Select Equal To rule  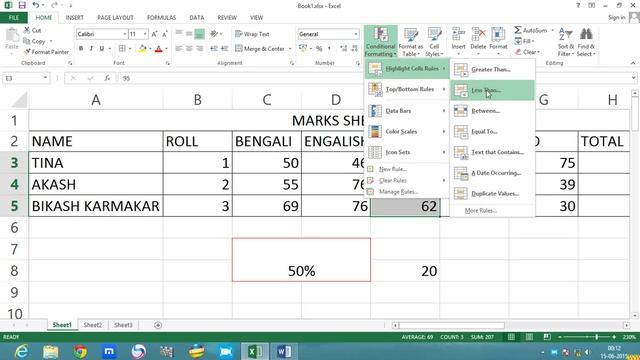(492, 131)
